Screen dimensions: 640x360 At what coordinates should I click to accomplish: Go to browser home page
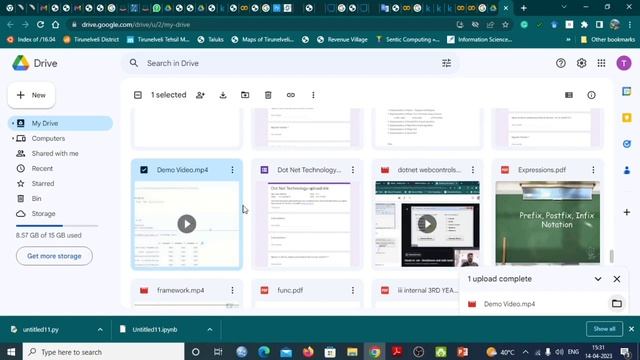(x=56, y=24)
